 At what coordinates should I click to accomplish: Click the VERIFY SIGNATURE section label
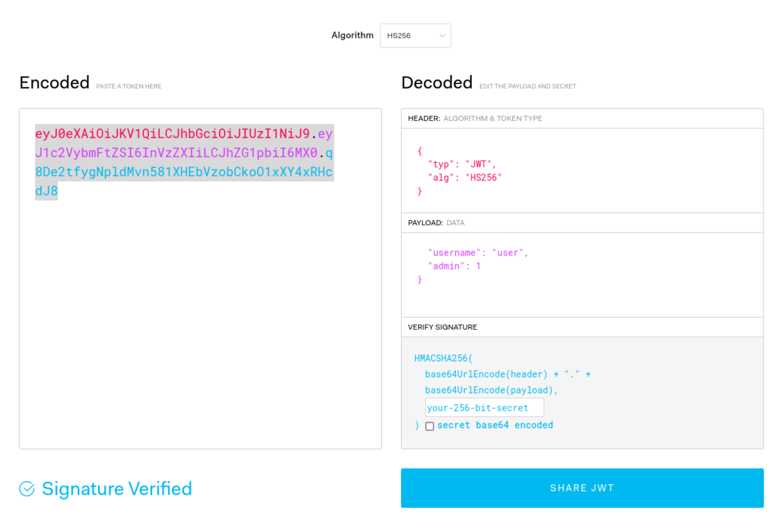click(442, 327)
